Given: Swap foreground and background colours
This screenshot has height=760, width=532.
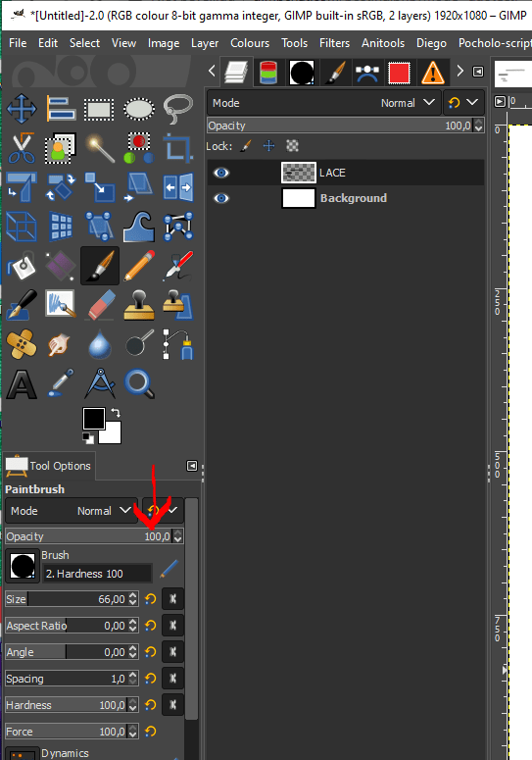Looking at the screenshot, I should coord(116,413).
